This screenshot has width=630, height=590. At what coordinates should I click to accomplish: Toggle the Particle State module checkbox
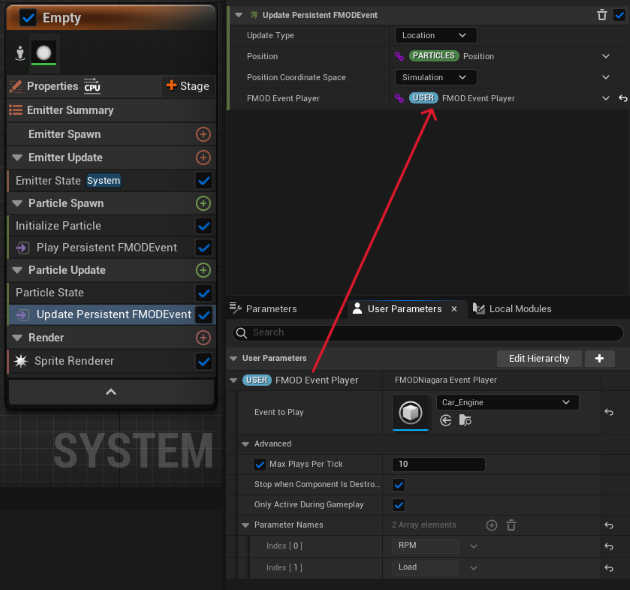point(204,293)
